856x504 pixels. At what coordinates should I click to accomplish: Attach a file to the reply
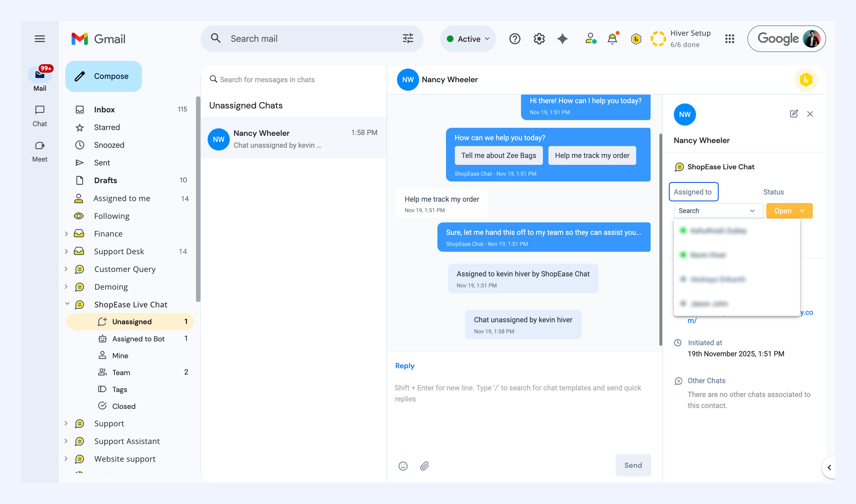(x=424, y=466)
